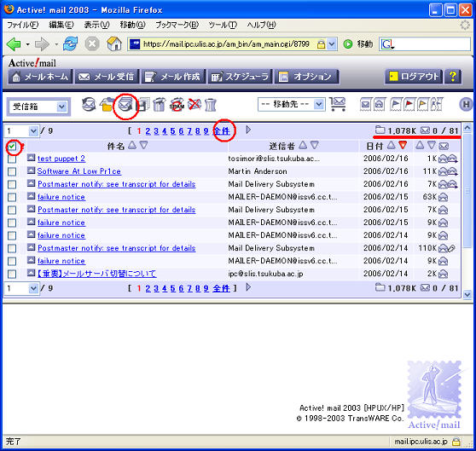Check the 7K Postmaster notify 2006/02/15 checkbox
Image resolution: width=476 pixels, height=451 pixels.
coord(12,211)
